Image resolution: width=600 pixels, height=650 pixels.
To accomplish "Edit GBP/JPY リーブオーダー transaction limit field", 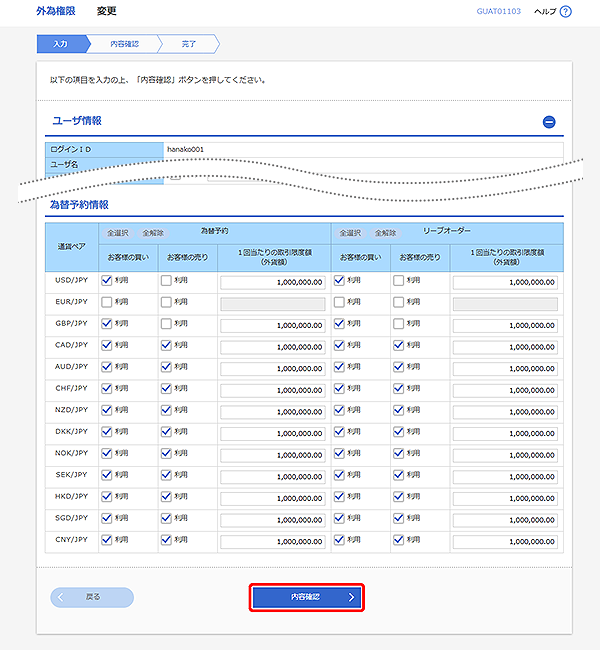I will pos(505,325).
